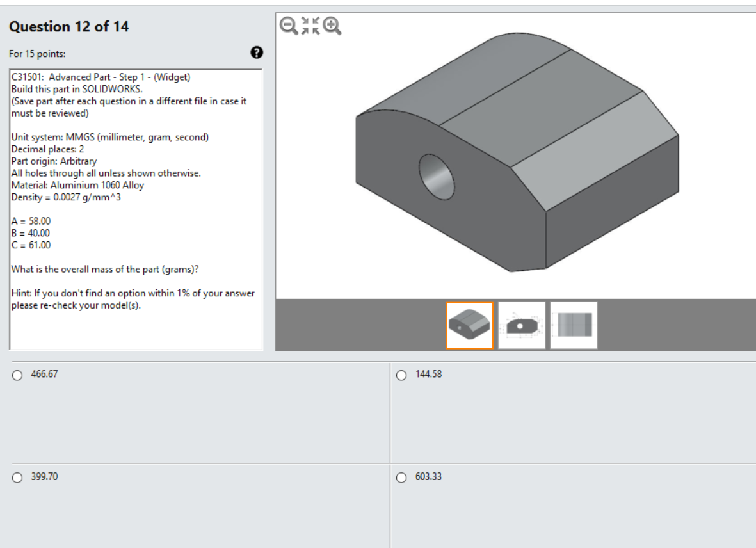Click the 'A = 58.00' value line
The height and width of the screenshot is (548, 756).
tap(31, 222)
